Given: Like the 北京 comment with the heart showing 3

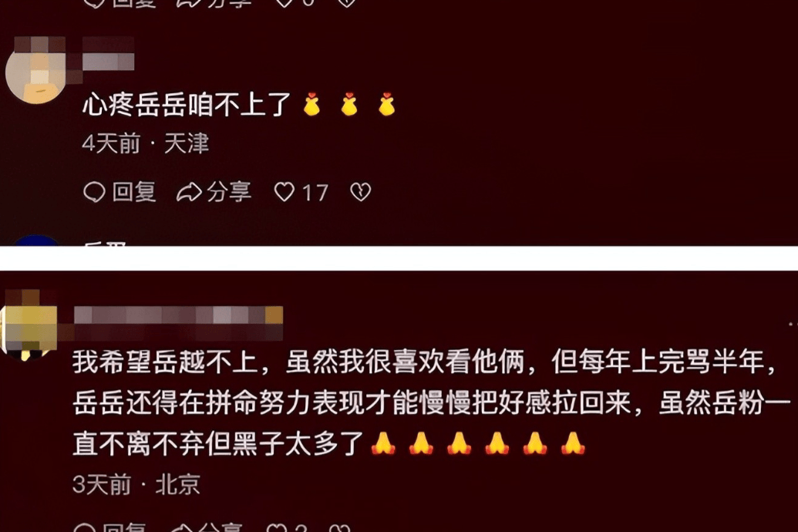Looking at the screenshot, I should click(x=277, y=527).
